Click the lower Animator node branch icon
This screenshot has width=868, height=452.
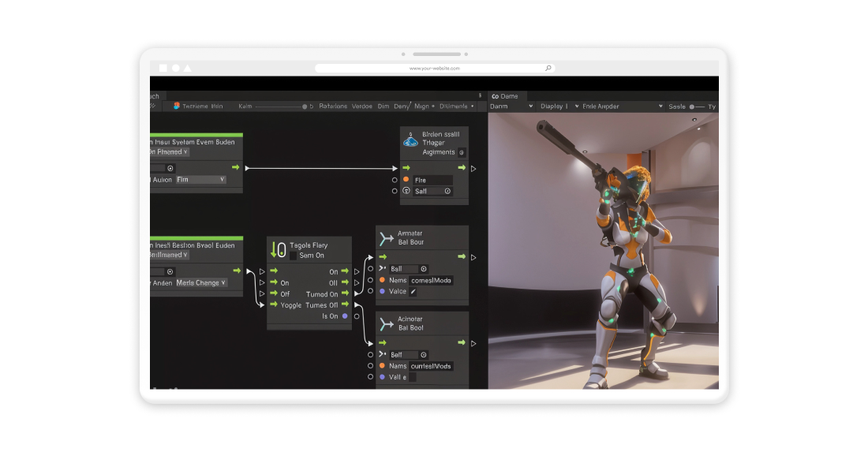tap(387, 324)
